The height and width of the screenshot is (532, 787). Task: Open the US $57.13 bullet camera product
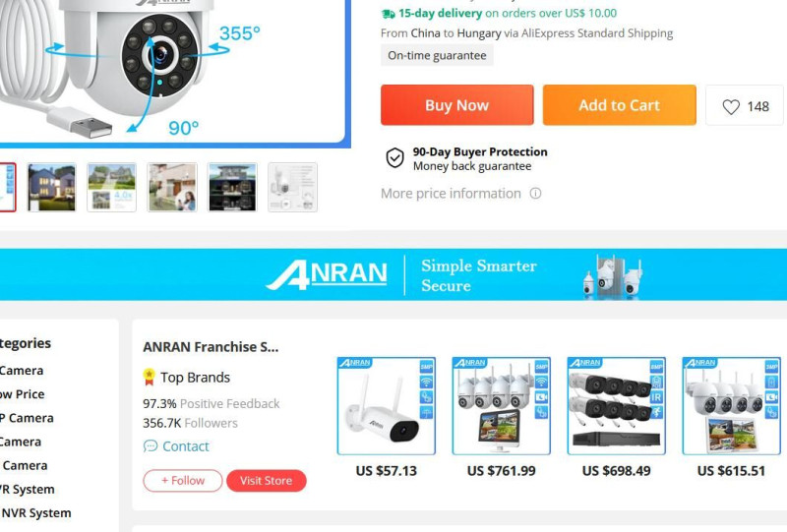(x=386, y=406)
